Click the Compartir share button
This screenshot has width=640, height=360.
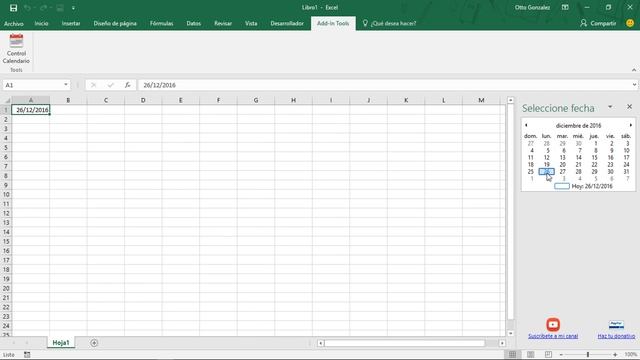point(598,24)
